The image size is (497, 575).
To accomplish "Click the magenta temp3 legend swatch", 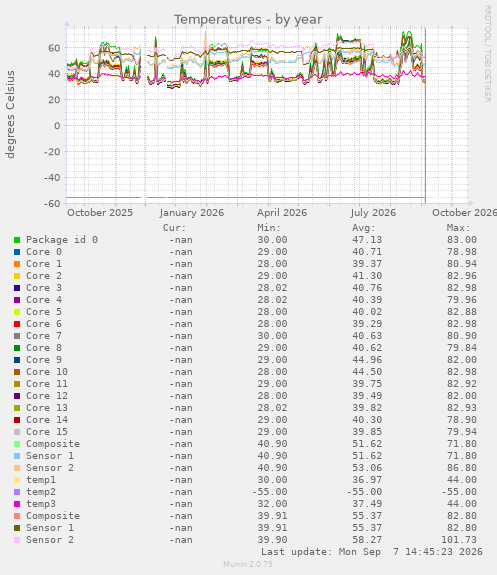I will [x=17, y=504].
